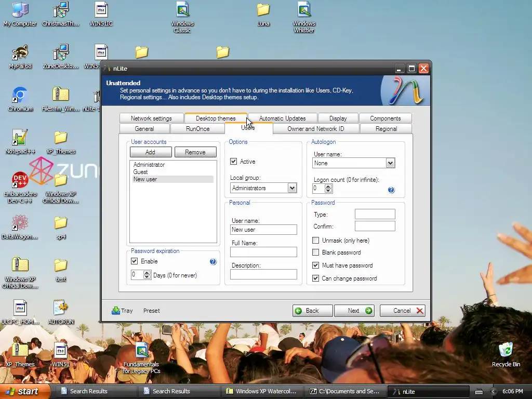Uncheck Must have password
Screen dimensions: 532x399
tap(315, 265)
